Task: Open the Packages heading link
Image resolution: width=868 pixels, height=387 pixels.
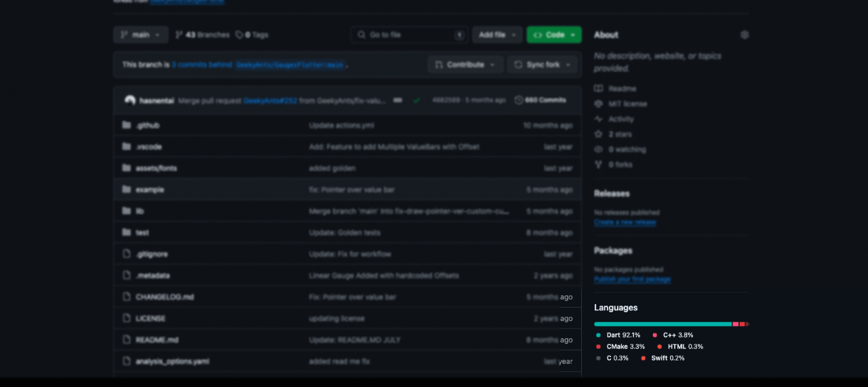Action: [613, 251]
